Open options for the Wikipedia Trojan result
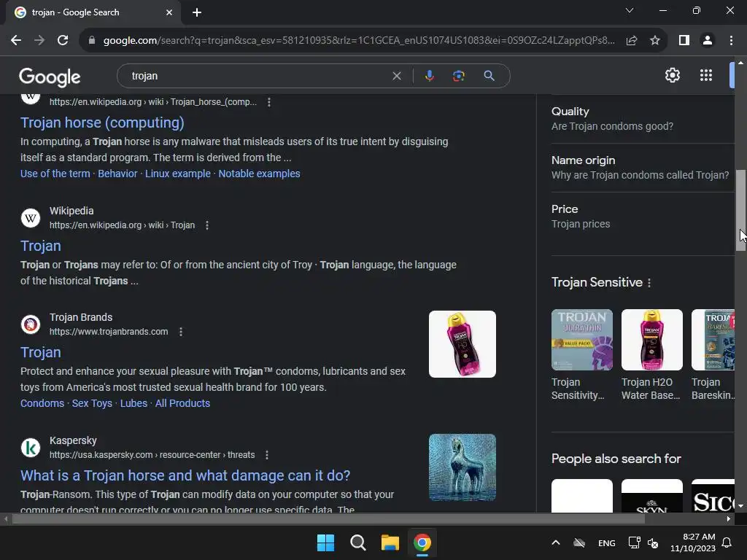Viewport: 747px width, 560px height. 206,225
